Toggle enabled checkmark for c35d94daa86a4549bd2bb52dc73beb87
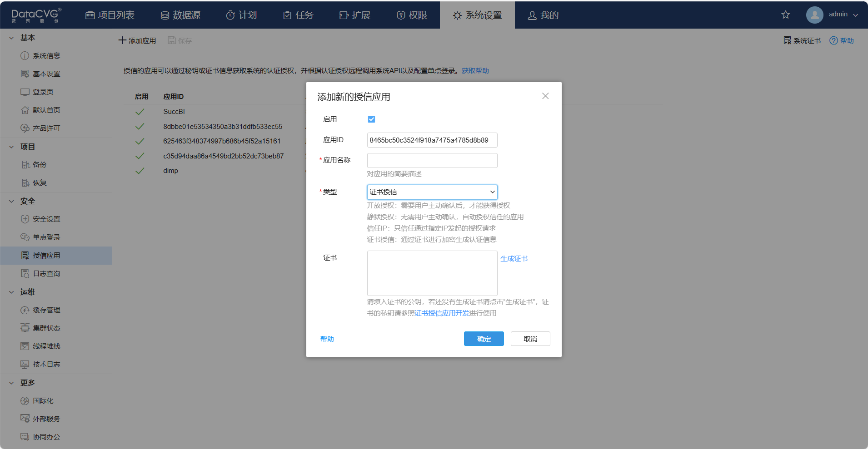The width and height of the screenshot is (868, 449). coord(140,156)
